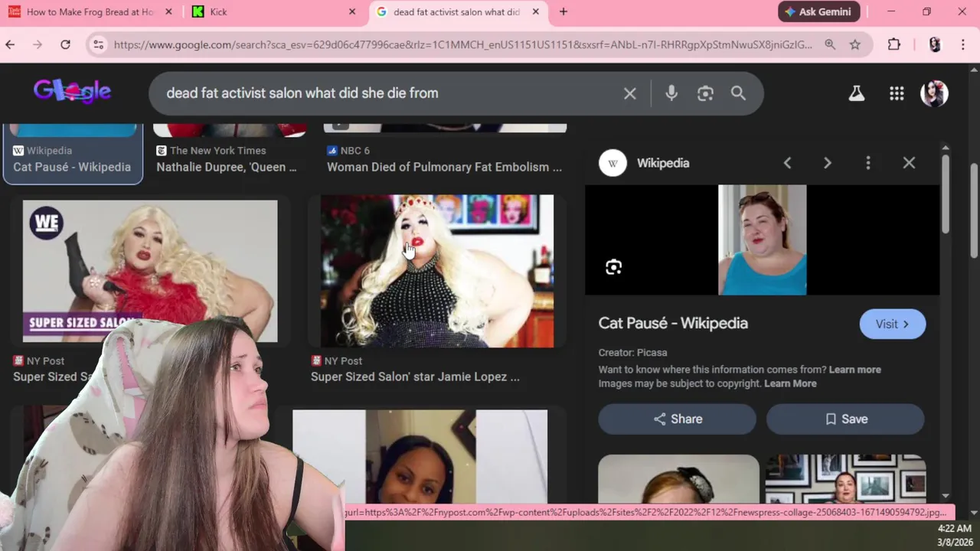The image size is (980, 551).
Task: Close the Frog Bread tab
Action: (168, 11)
